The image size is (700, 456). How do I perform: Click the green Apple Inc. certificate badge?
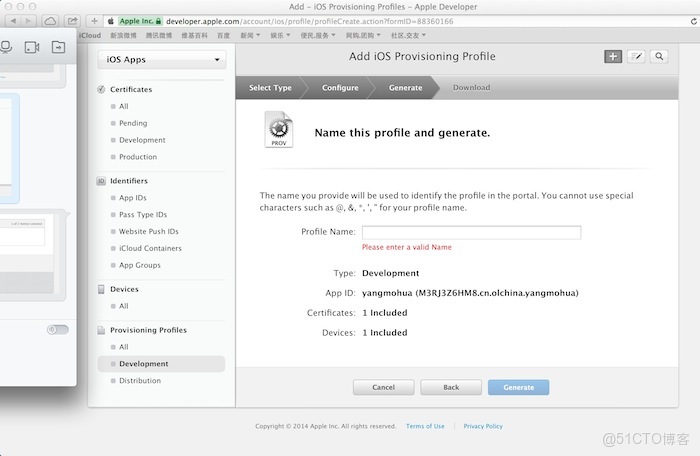(x=140, y=21)
